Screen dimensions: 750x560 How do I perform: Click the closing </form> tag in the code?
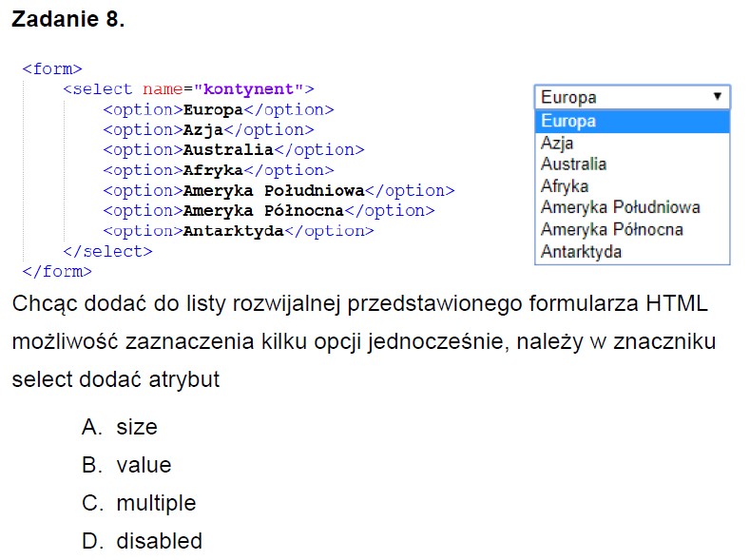point(57,272)
